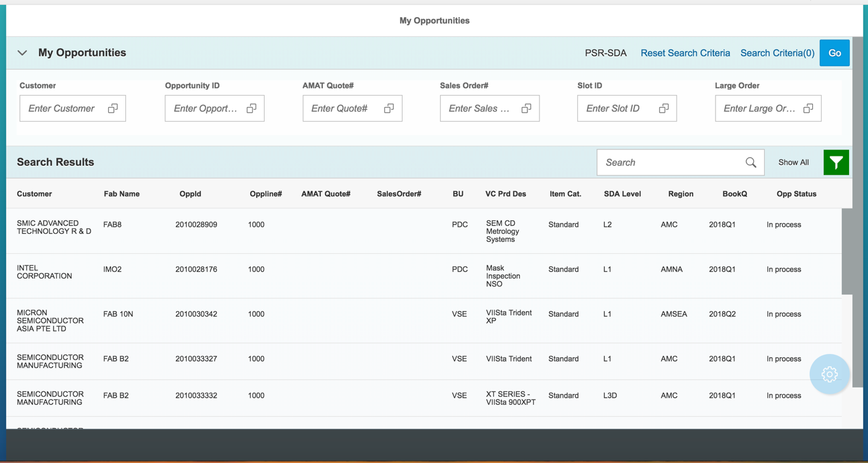Click the Item Cat. column header
Viewport: 868px width, 463px height.
click(x=565, y=194)
